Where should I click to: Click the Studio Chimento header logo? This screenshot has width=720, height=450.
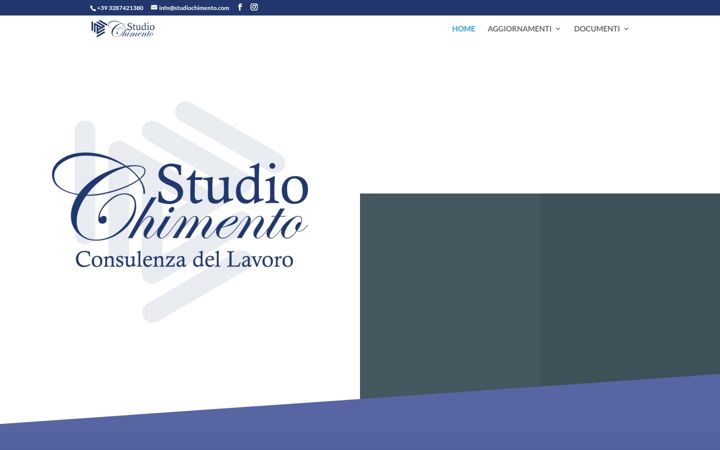(123, 28)
